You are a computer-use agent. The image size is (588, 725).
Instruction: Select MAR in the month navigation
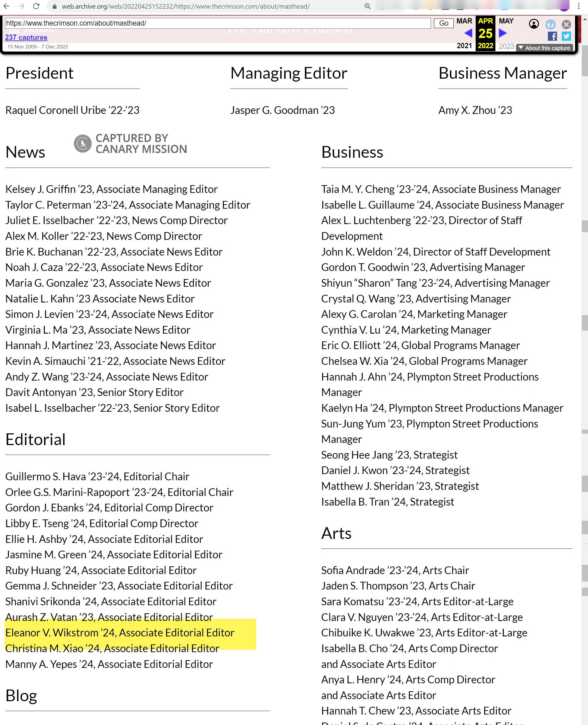(464, 21)
